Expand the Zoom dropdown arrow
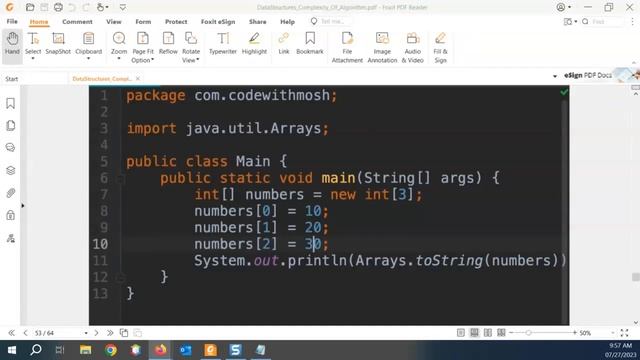Image resolution: width=640 pixels, height=360 pixels. click(119, 59)
